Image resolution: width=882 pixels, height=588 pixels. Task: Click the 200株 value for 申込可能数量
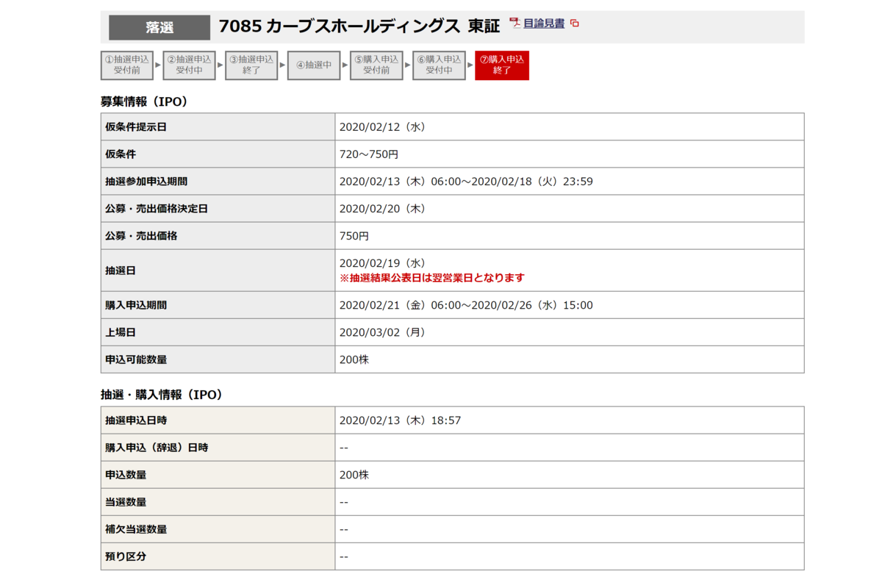point(354,359)
